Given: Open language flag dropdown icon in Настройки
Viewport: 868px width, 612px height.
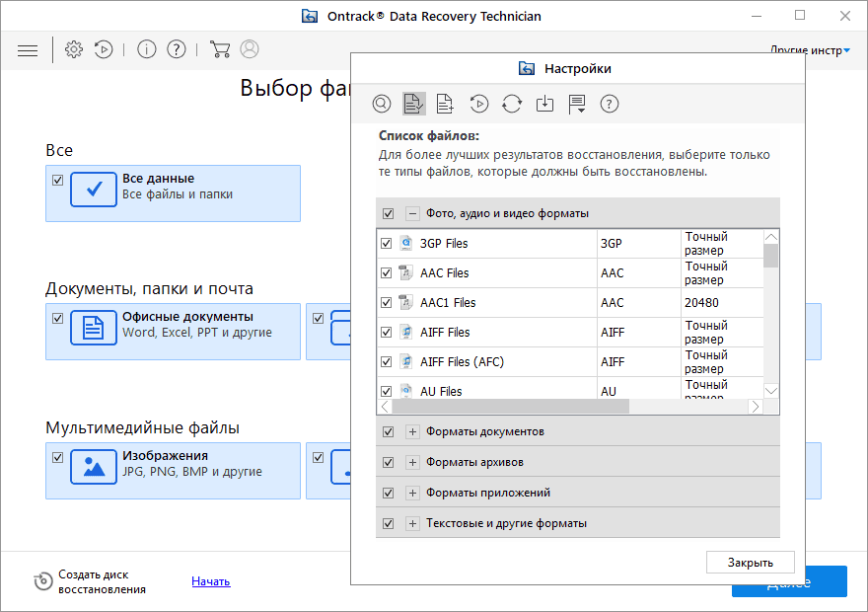Looking at the screenshot, I should pyautogui.click(x=577, y=104).
